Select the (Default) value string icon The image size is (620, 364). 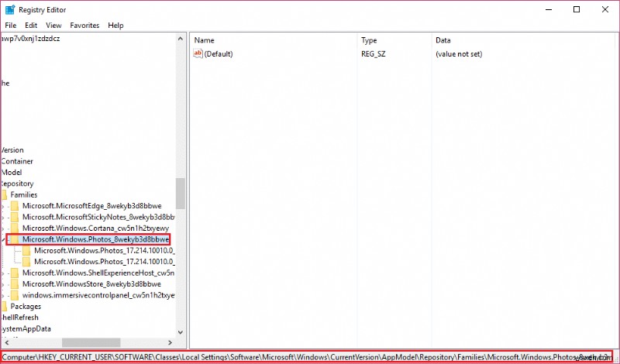(x=198, y=53)
